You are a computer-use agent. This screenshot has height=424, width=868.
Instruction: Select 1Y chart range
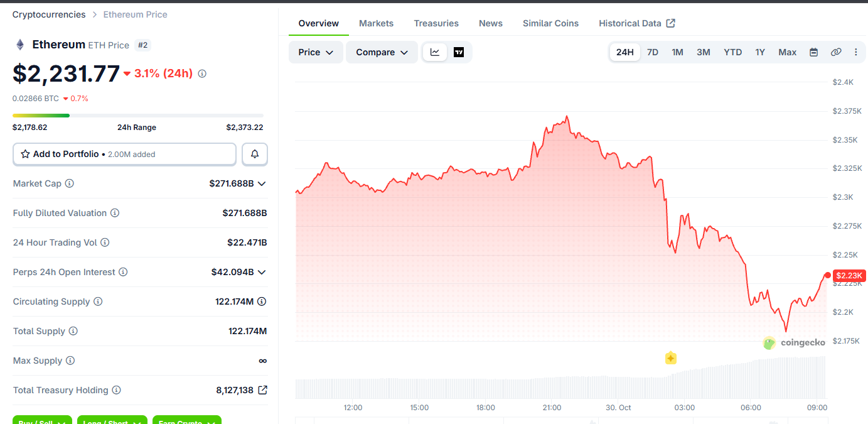pos(760,52)
